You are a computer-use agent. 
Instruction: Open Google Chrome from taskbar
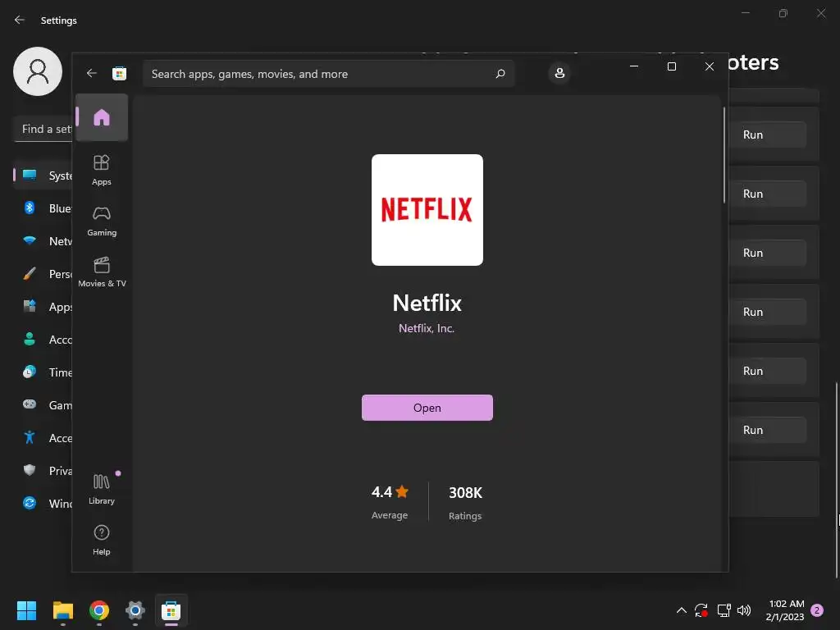coord(99,610)
